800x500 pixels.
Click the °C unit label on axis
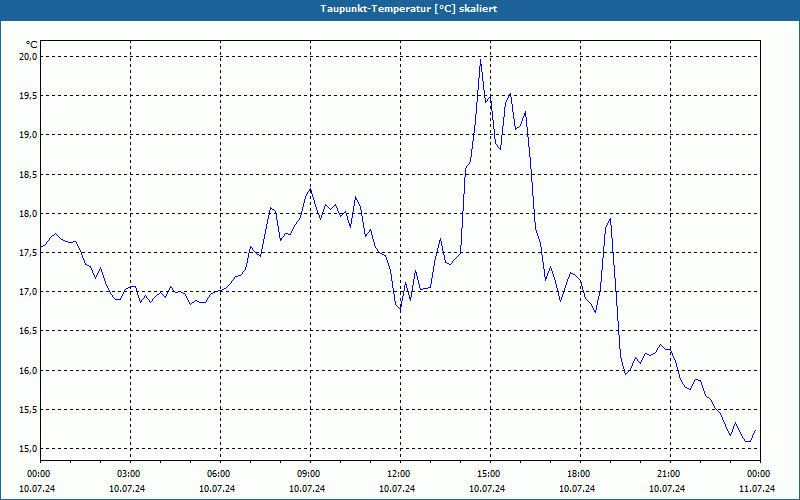pos(31,45)
